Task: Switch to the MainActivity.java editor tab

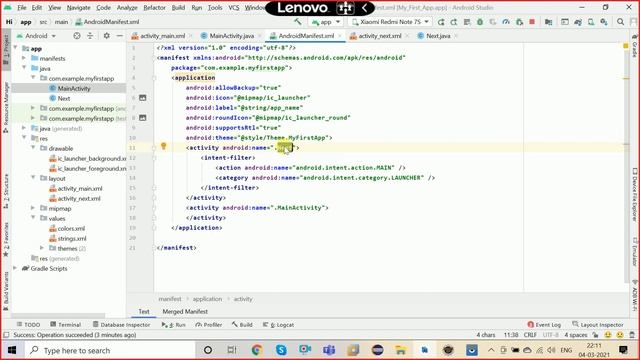Action: coord(231,36)
